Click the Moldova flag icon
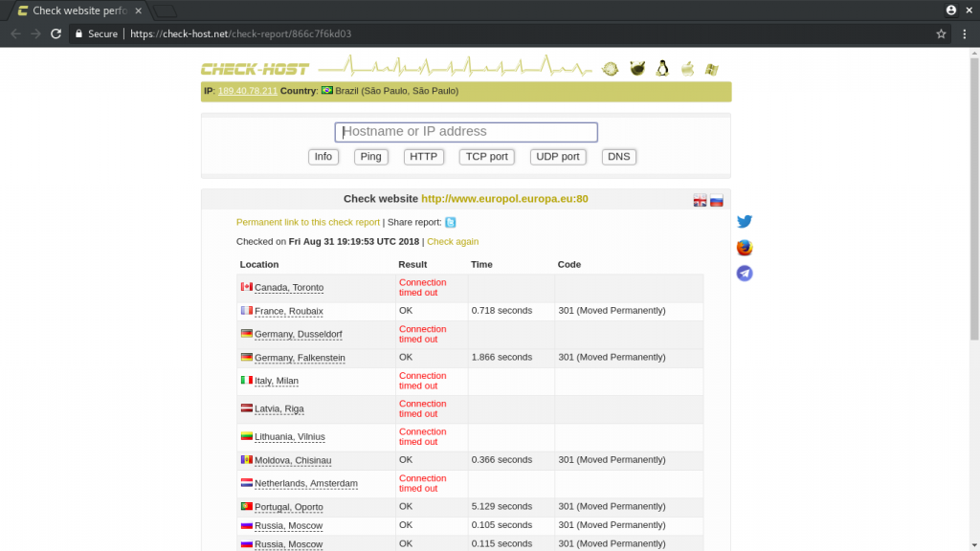Image resolution: width=980 pixels, height=551 pixels. pos(247,460)
